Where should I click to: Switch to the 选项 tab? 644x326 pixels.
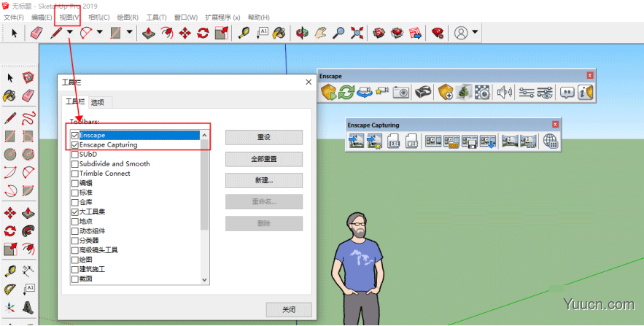(x=97, y=102)
